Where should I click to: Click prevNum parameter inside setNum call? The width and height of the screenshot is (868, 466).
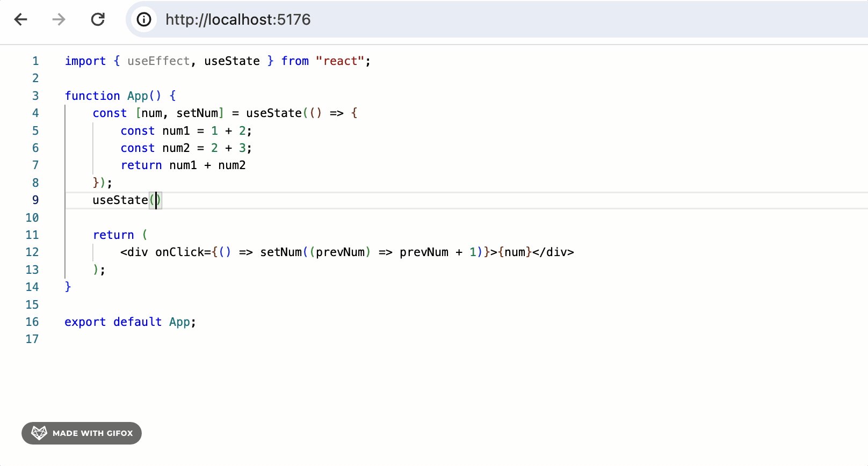[x=340, y=252]
